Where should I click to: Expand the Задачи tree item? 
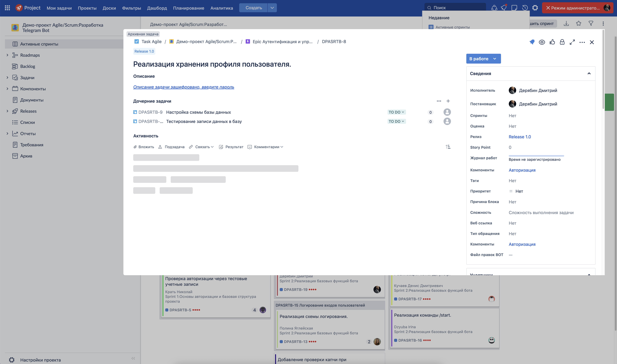(7, 78)
